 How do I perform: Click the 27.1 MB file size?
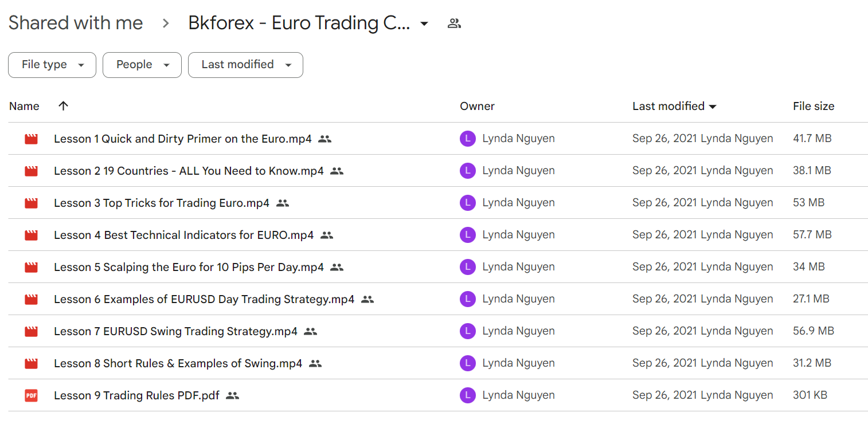click(x=811, y=299)
